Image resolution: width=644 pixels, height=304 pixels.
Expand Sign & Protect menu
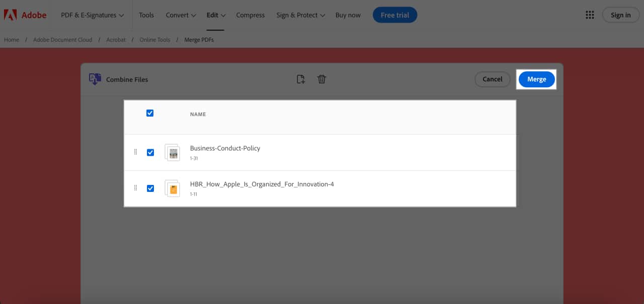pos(300,15)
